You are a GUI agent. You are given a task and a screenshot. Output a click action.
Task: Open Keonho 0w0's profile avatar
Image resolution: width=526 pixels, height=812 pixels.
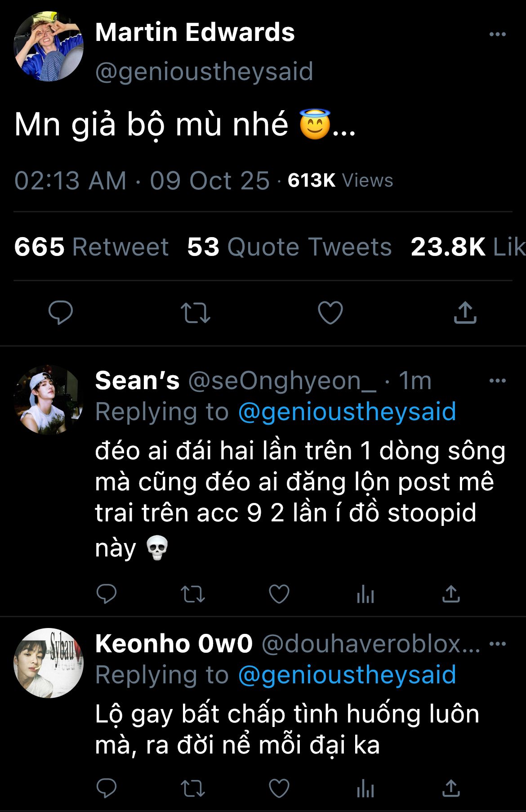pyautogui.click(x=49, y=663)
